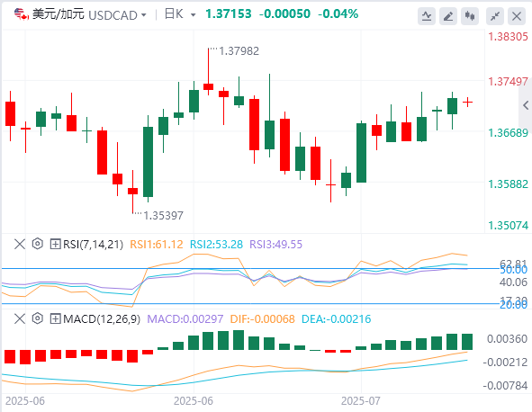Open RSI indicator settings gear icon
Viewport: 532px width, 412px height.
pos(37,244)
